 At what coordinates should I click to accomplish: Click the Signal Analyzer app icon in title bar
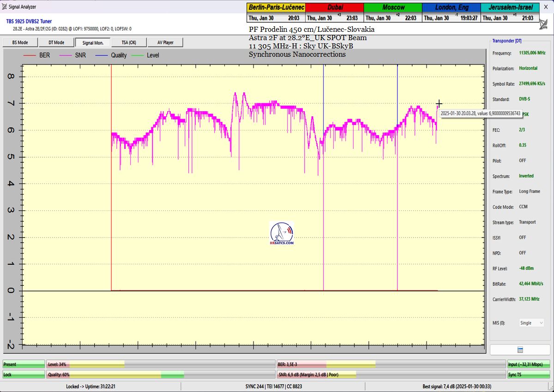coord(4,7)
